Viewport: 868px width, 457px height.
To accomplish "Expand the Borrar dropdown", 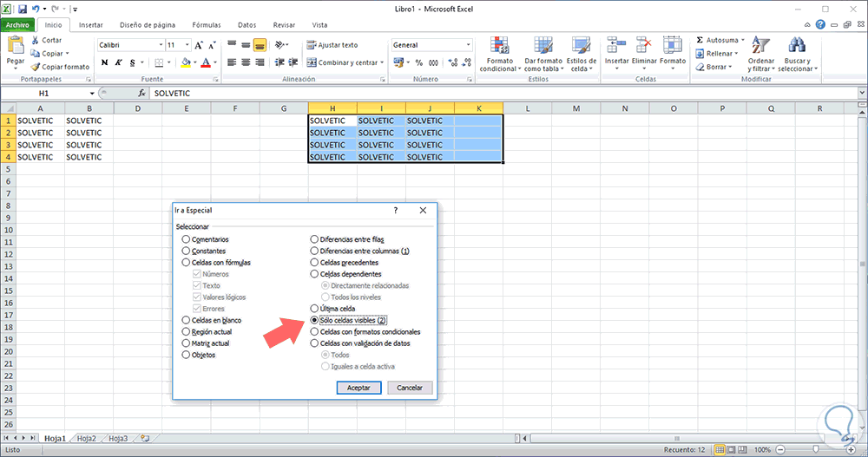I will [730, 67].
